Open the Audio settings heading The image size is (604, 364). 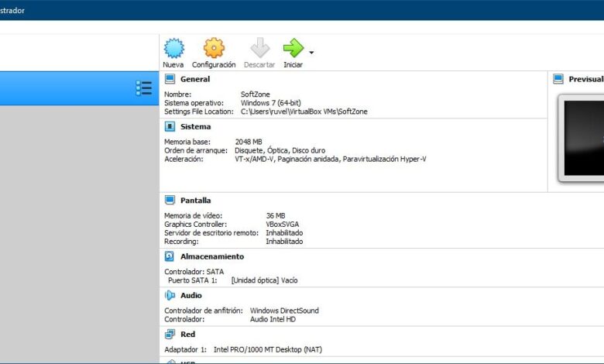point(191,295)
